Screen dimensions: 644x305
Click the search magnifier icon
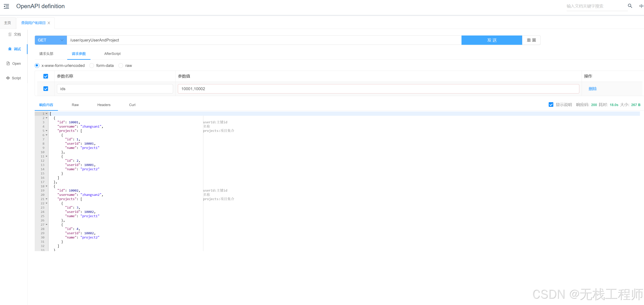[x=630, y=6]
